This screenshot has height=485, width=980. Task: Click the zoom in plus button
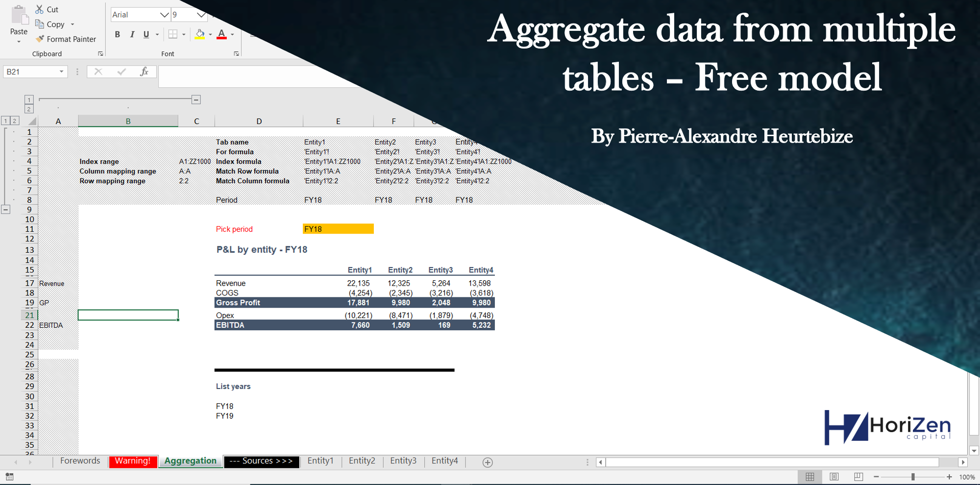coord(949,477)
